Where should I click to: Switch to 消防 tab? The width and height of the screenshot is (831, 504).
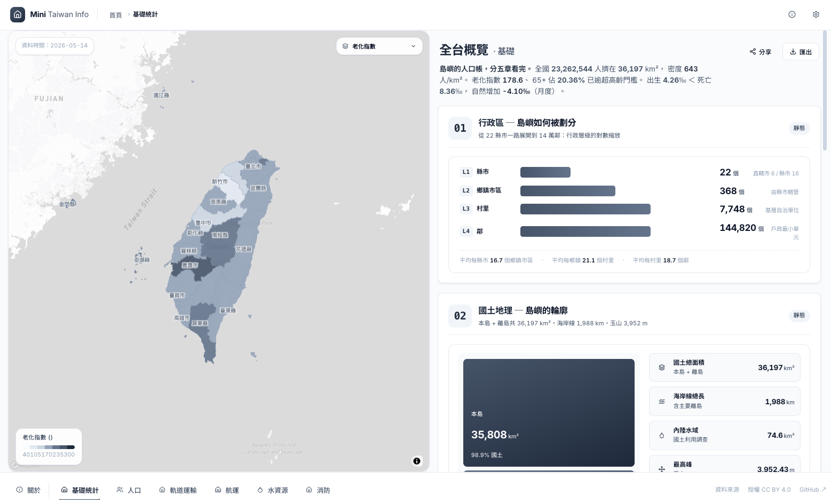click(318, 490)
